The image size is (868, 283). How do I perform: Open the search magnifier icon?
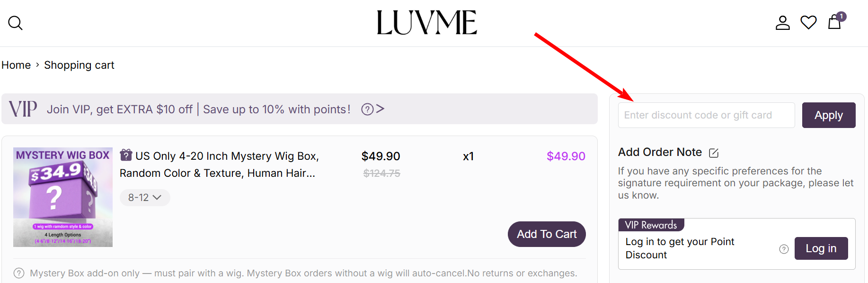coord(15,23)
